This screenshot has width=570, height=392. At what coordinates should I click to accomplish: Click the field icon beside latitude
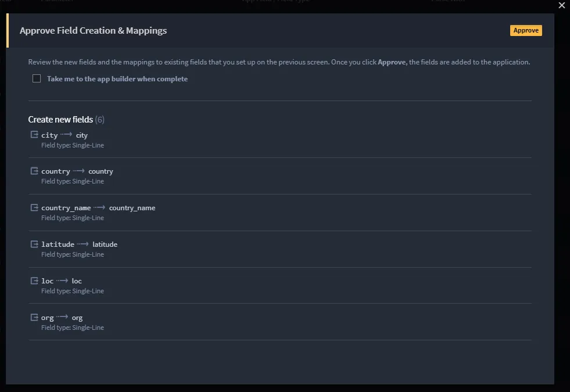coord(34,244)
